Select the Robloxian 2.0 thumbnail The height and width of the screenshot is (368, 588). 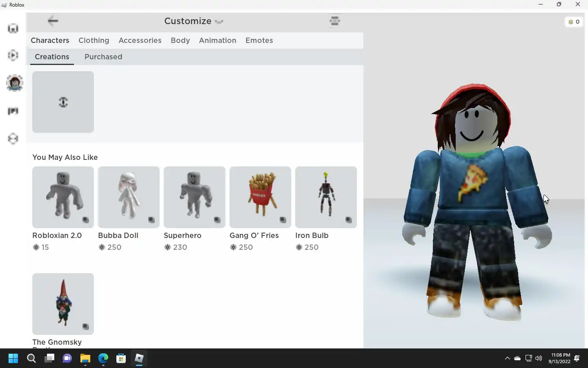(x=63, y=197)
